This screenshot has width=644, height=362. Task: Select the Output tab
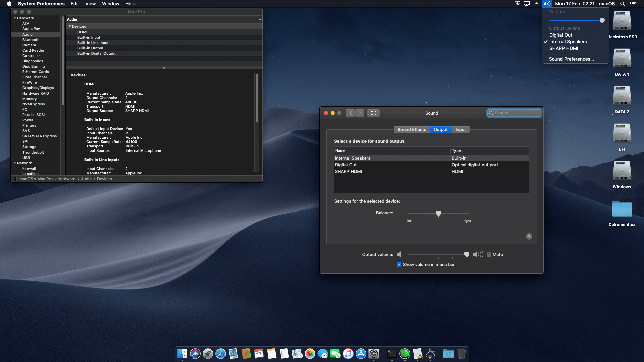[x=440, y=130]
